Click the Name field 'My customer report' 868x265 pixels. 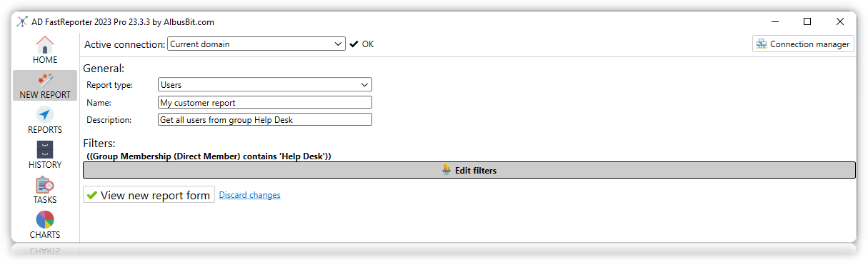[264, 103]
